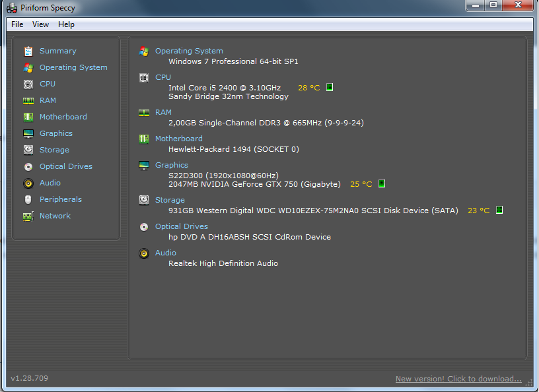Select Summary in the sidebar
This screenshot has height=392, width=539.
(58, 51)
